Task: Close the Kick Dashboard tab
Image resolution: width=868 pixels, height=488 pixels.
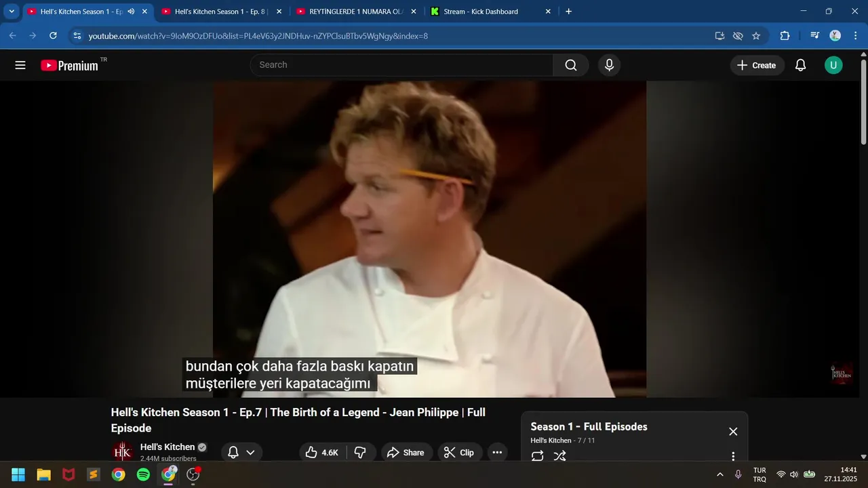Action: pyautogui.click(x=548, y=12)
